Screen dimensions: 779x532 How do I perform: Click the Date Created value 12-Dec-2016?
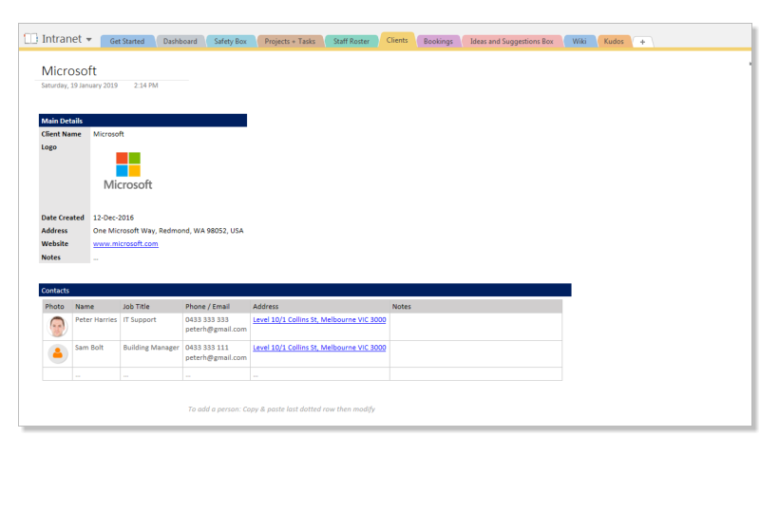113,218
